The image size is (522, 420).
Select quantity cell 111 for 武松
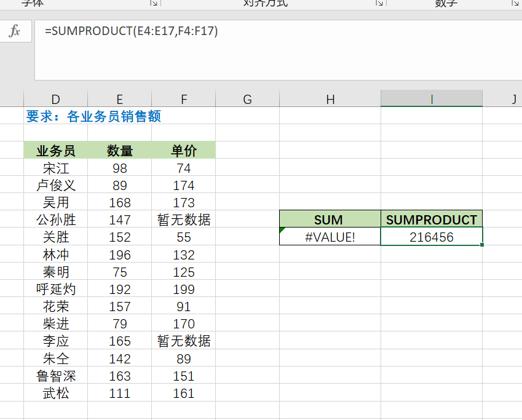119,394
